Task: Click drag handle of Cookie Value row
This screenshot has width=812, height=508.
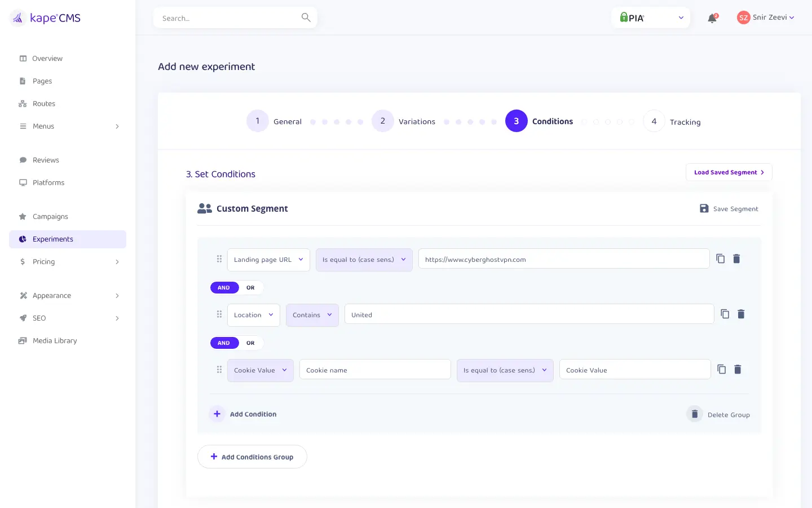Action: click(x=219, y=370)
